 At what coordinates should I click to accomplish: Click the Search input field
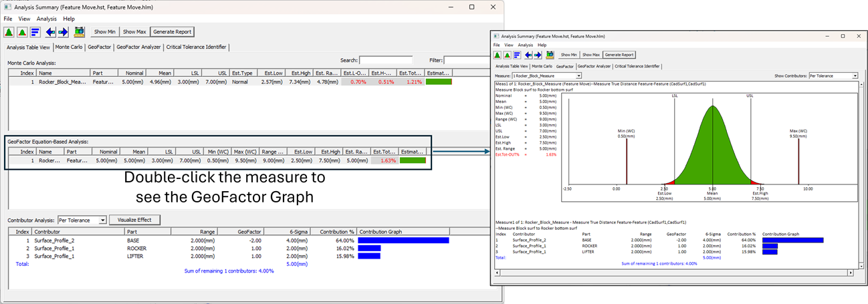[x=386, y=60]
